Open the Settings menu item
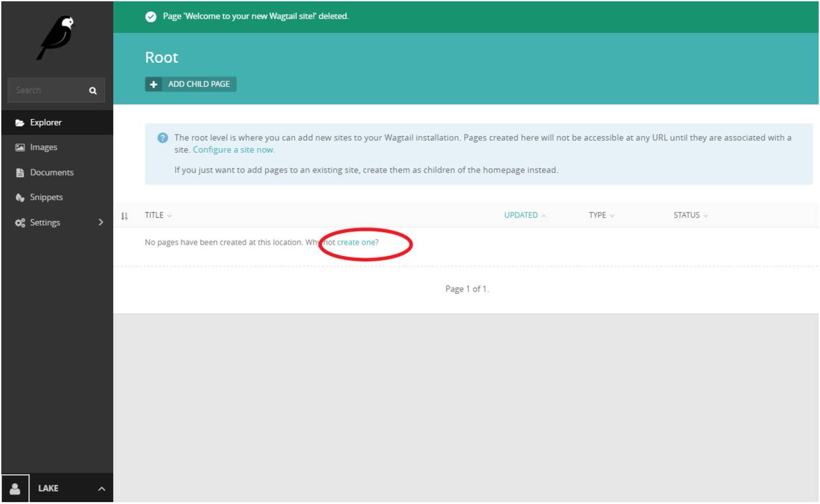 [x=57, y=223]
